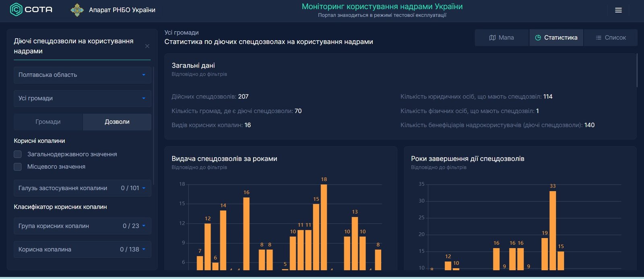Screen dimensions: 644x279
Task: Click the map icon in Мапа tab
Action: coord(492,38)
